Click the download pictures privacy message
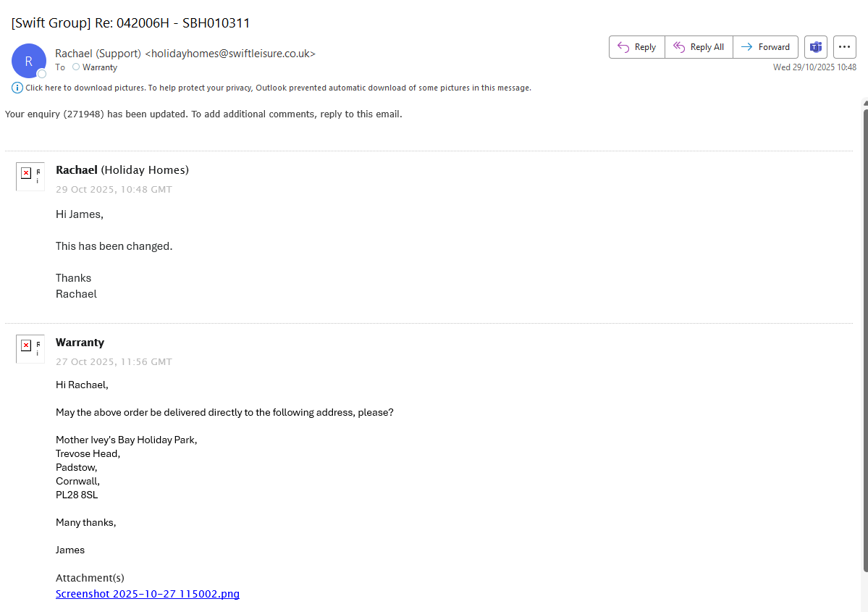Image resolution: width=868 pixels, height=612 pixels. pyautogui.click(x=278, y=88)
